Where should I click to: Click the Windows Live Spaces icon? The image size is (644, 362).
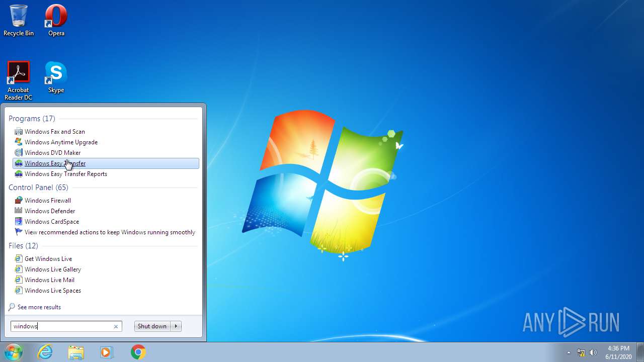point(19,291)
